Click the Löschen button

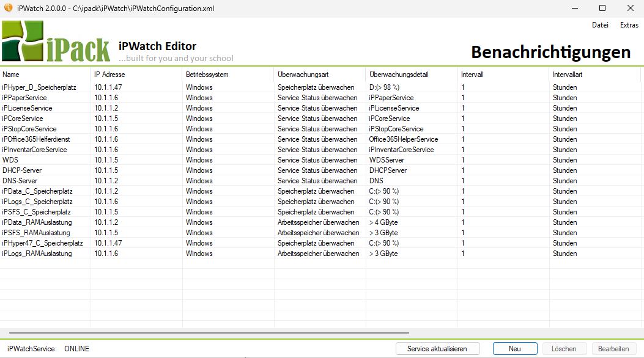tap(563, 349)
